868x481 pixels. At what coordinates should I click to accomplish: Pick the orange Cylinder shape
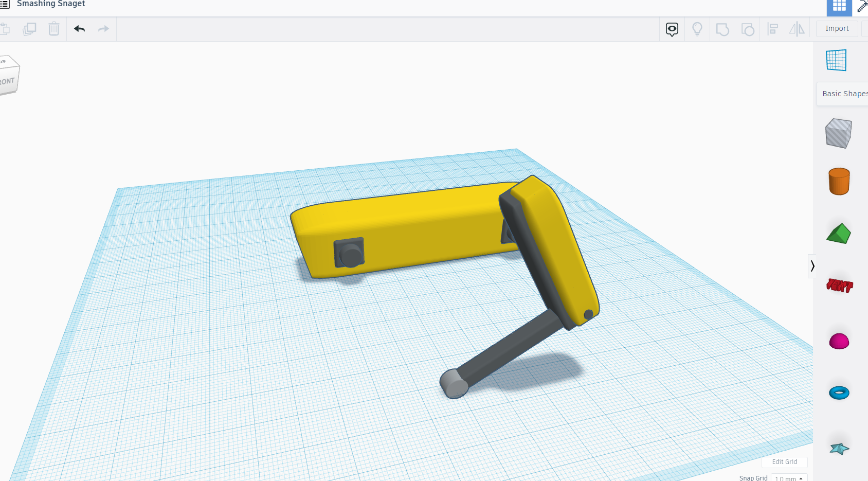(839, 182)
